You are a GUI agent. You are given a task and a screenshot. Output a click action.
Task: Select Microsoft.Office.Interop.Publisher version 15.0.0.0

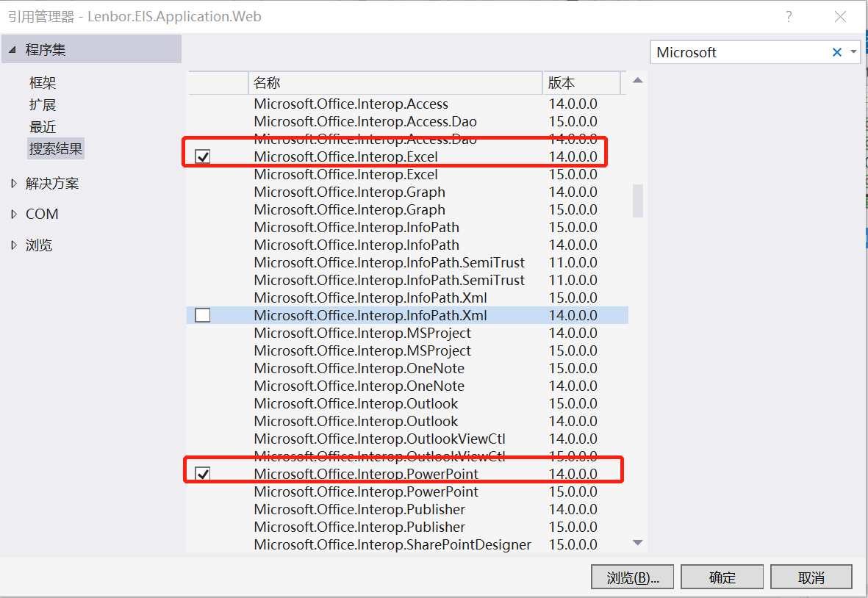[407, 527]
